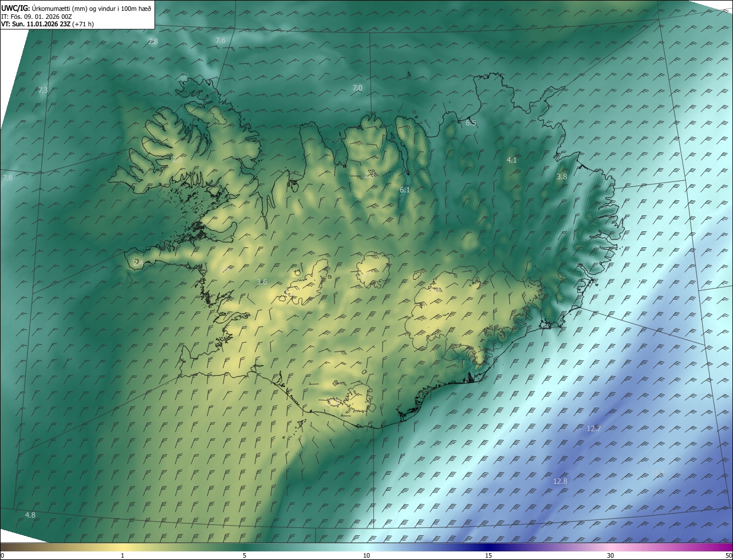
Task: Click the color scale tick label "10"
Action: (x=366, y=555)
